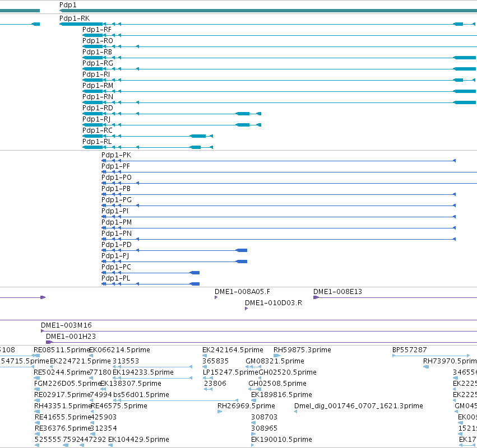Click transcript Pdp1-RL label
This screenshot has height=448, width=477.
[x=97, y=142]
